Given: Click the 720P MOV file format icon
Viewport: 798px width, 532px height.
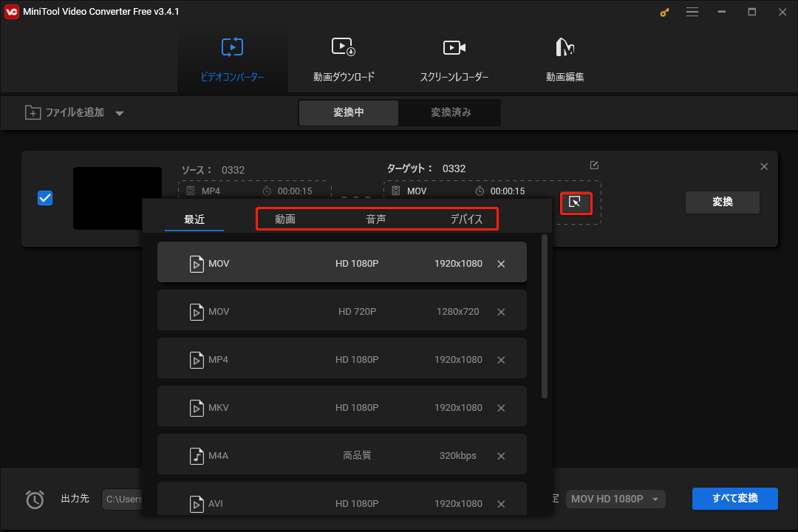Looking at the screenshot, I should (197, 312).
